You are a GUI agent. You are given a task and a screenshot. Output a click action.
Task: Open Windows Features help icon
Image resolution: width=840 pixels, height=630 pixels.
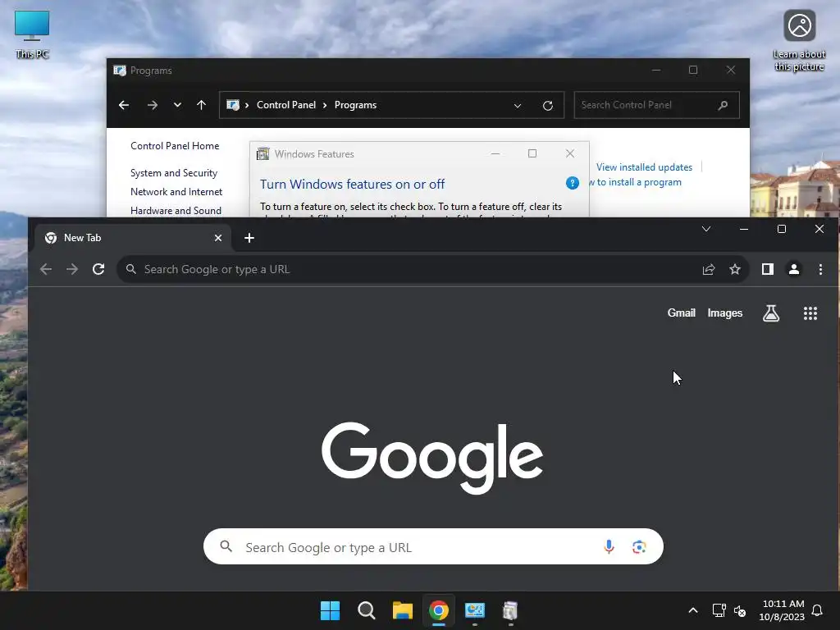click(x=572, y=183)
